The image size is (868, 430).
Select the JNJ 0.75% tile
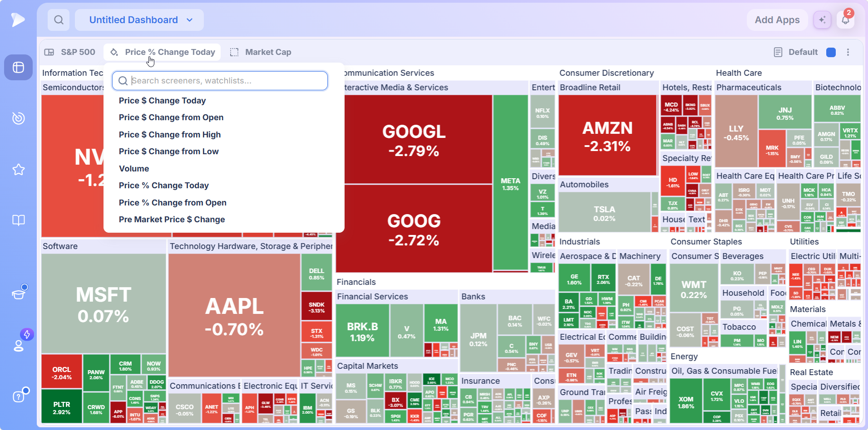click(x=785, y=112)
